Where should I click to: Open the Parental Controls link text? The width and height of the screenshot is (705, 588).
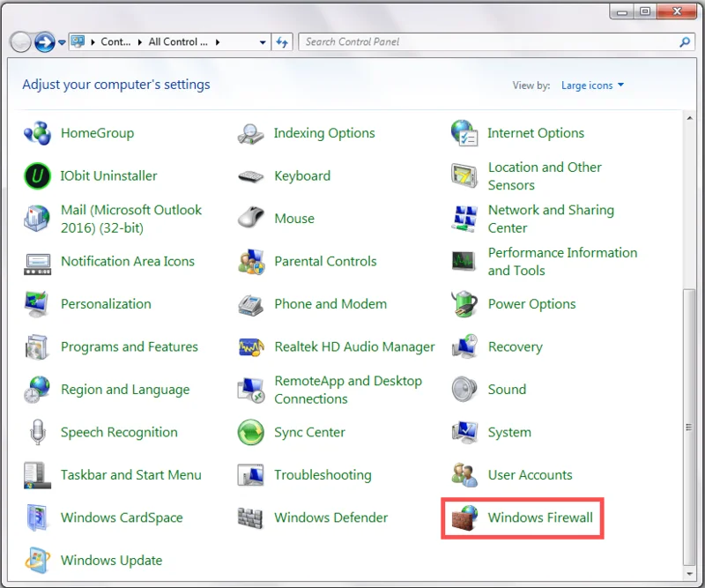[325, 262]
